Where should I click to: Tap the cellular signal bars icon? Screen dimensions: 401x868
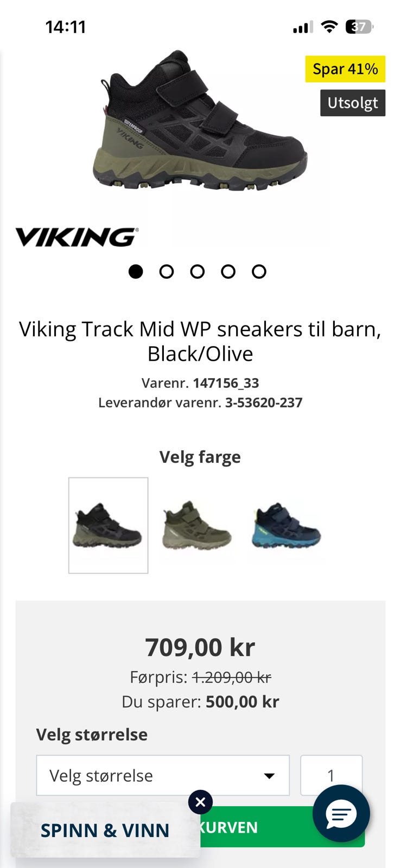(x=303, y=27)
